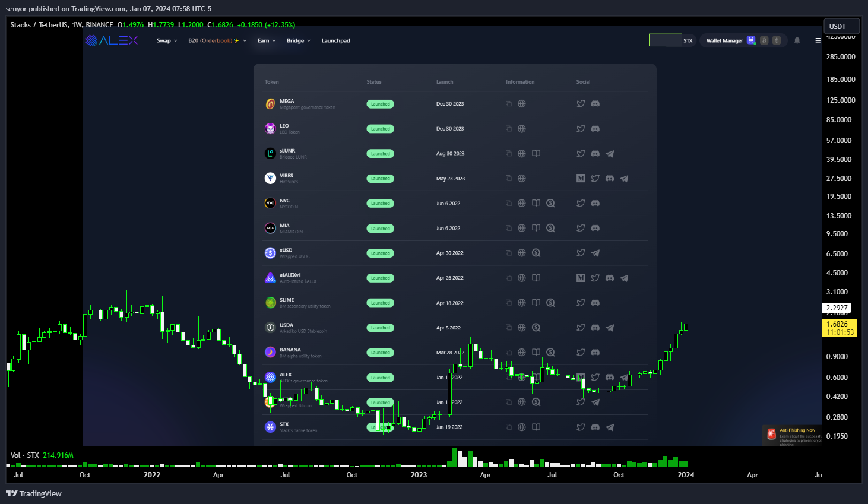
Task: Open NYC price lookup coin icon
Action: tap(550, 203)
